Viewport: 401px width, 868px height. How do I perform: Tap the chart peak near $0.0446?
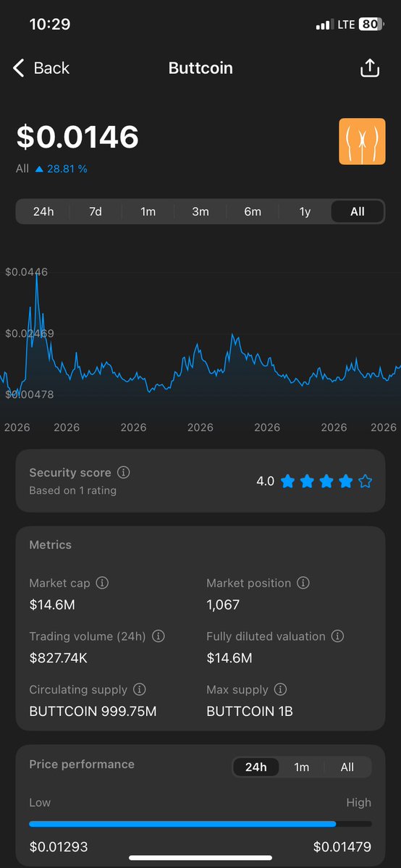[x=37, y=274]
